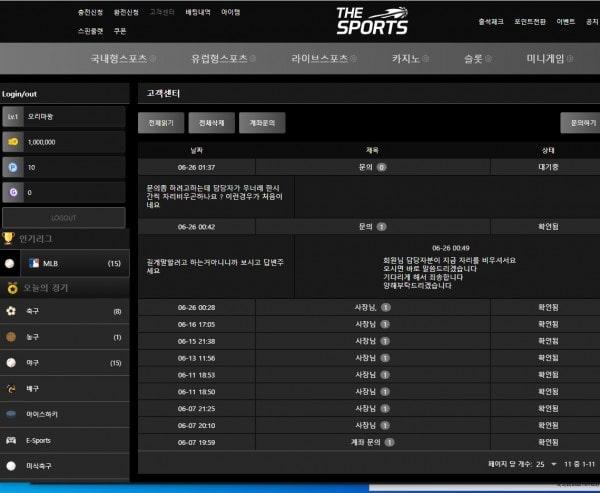Click the gold coin balance icon
The image size is (600, 493).
(x=13, y=142)
